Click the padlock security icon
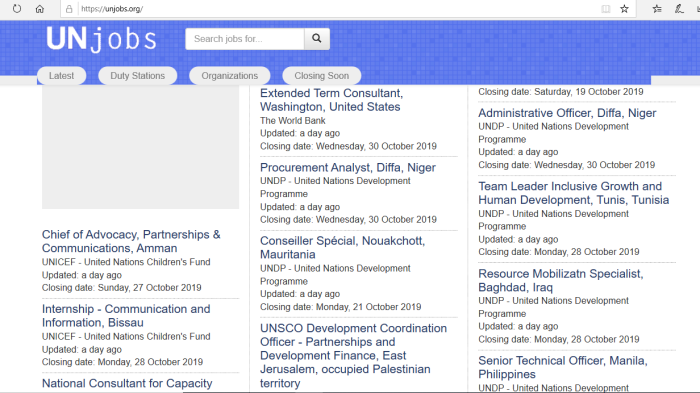The width and height of the screenshot is (700, 393). 69,9
